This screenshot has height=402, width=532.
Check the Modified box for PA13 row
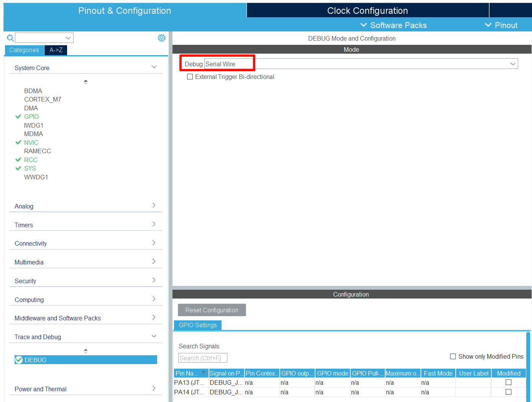pyautogui.click(x=508, y=382)
